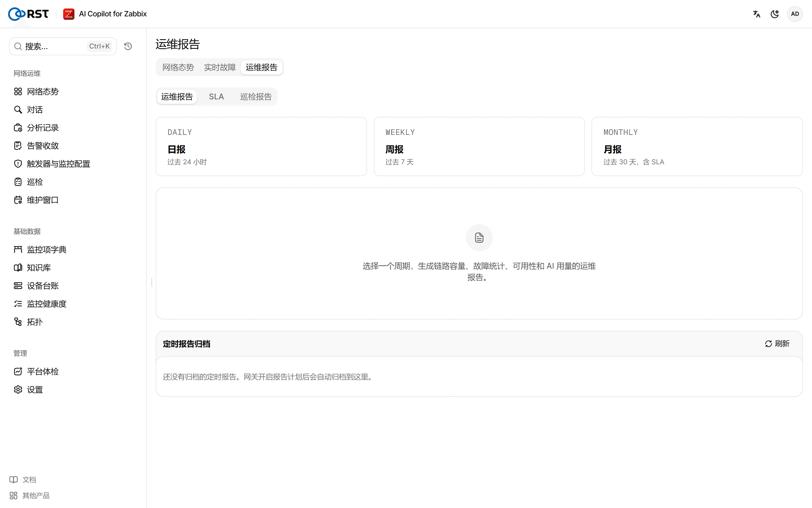Select the WEEKLY 周报 card

(x=479, y=146)
